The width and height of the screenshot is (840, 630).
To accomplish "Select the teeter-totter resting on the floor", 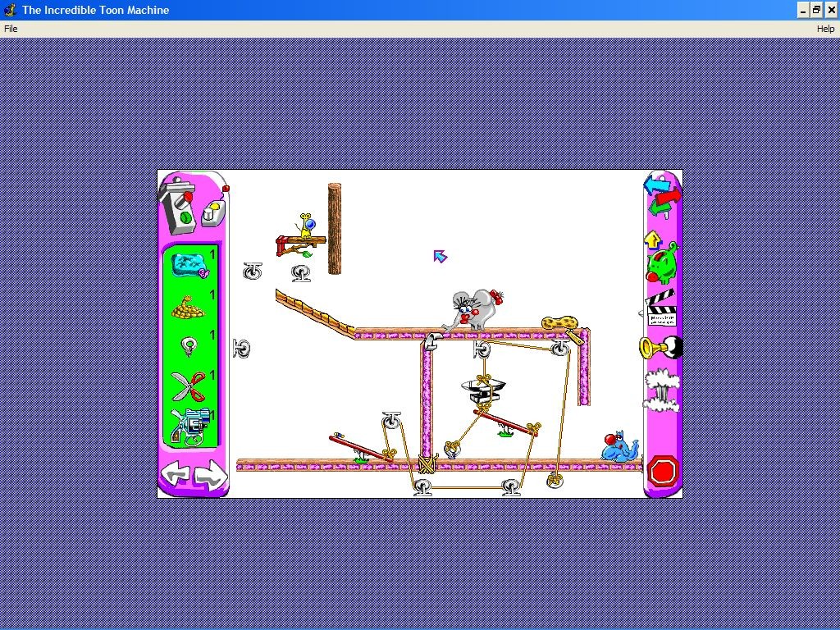I will (x=362, y=449).
